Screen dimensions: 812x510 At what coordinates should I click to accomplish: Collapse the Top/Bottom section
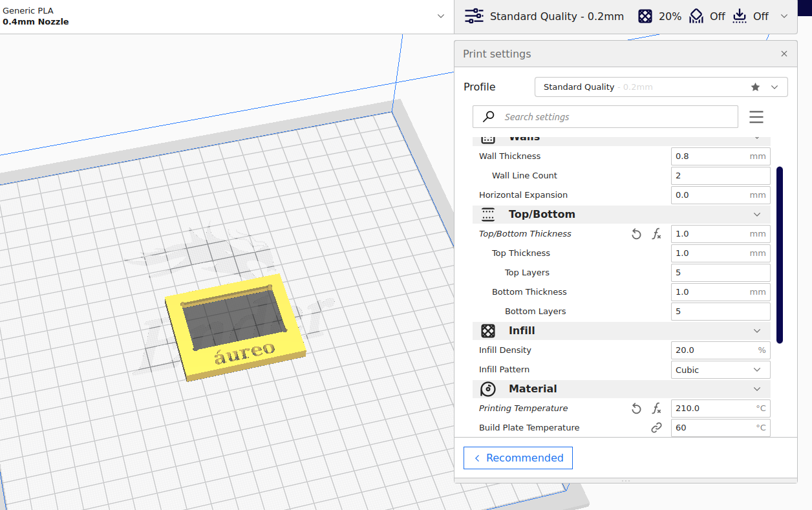point(757,214)
